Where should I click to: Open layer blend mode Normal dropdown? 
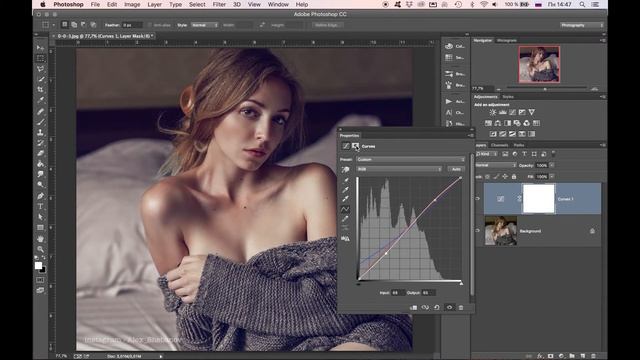pyautogui.click(x=496, y=165)
